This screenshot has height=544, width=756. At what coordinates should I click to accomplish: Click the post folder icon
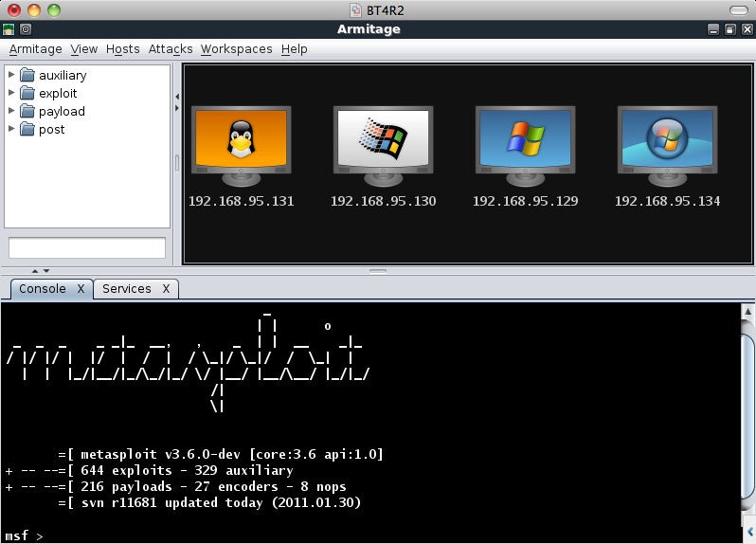coord(27,129)
